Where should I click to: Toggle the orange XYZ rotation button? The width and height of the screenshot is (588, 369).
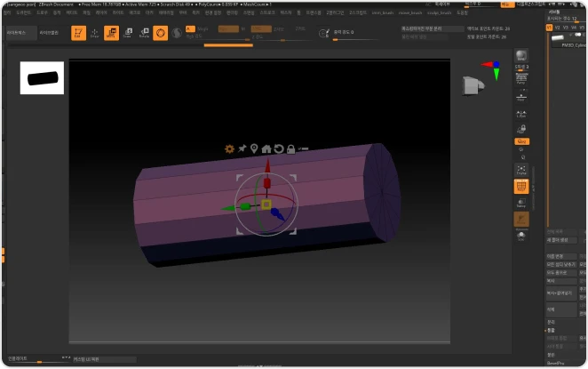point(521,141)
